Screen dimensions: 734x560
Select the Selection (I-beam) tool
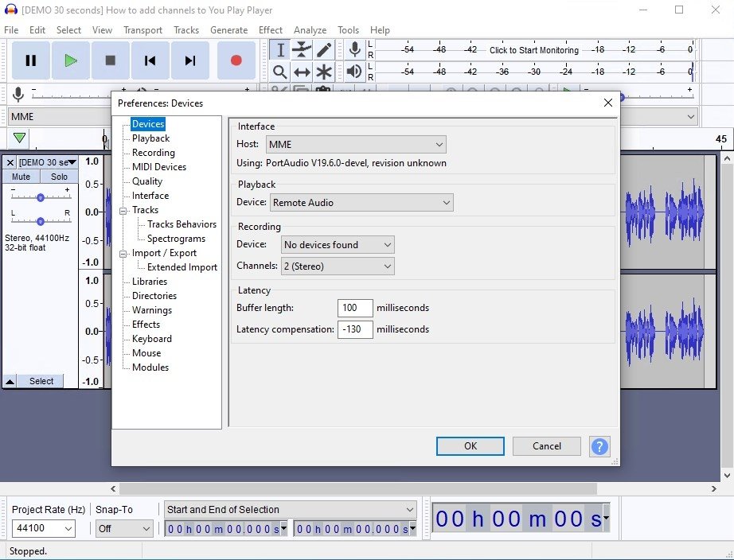[x=280, y=49]
